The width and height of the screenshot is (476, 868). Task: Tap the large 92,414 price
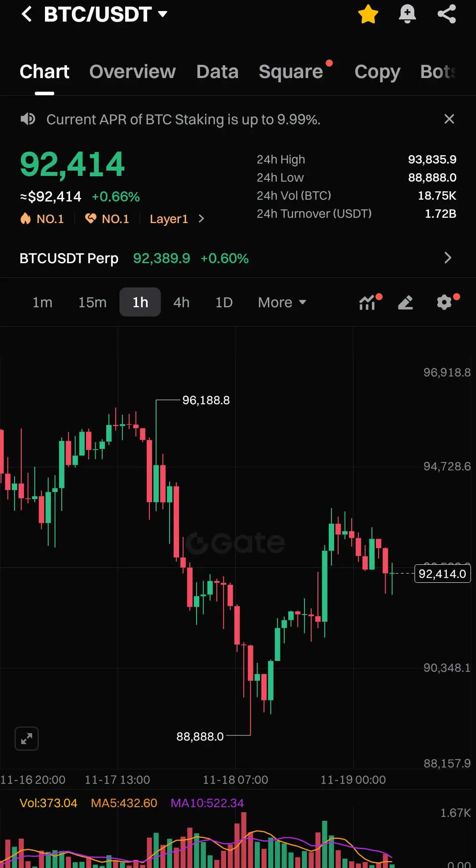coord(72,164)
